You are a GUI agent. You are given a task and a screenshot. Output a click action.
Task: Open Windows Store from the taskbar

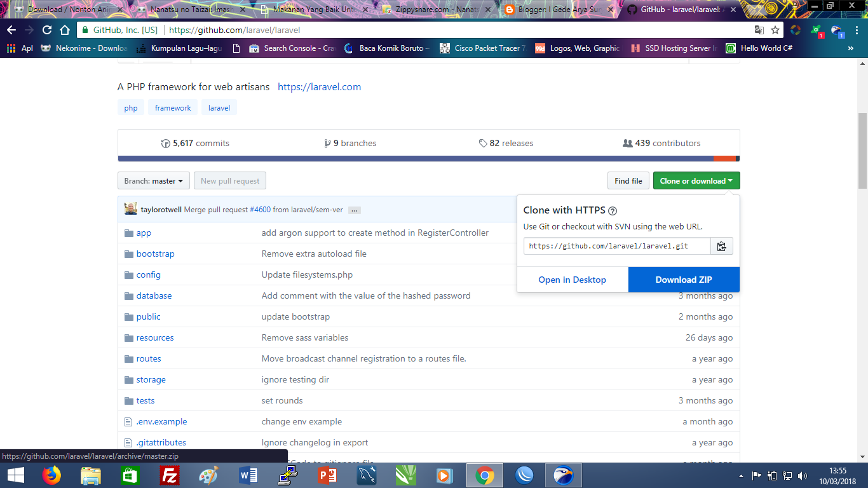[130, 475]
